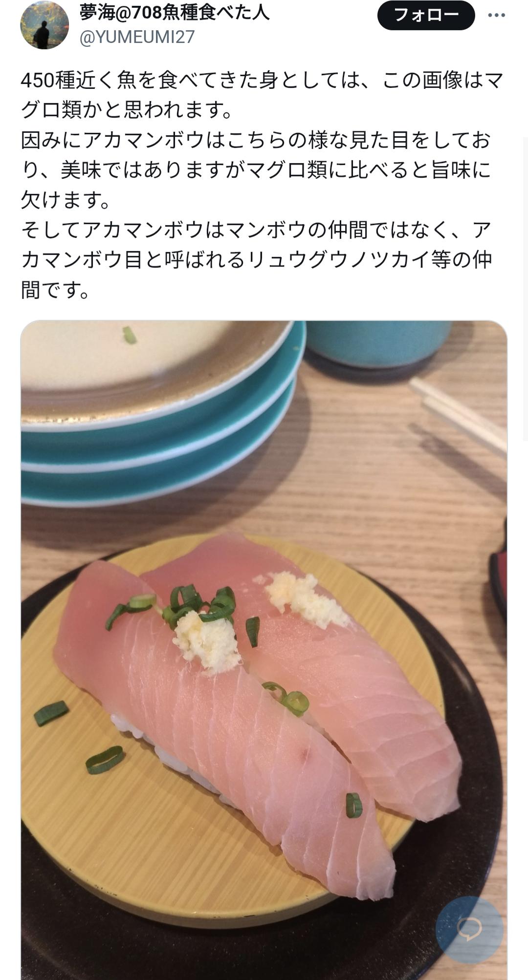Click the wooden chopsticks in the photo

coord(458,415)
